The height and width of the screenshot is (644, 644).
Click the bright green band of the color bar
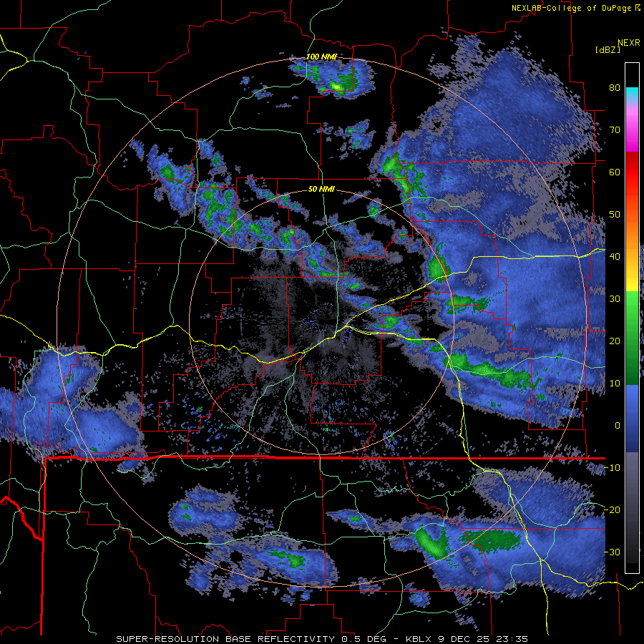point(632,312)
